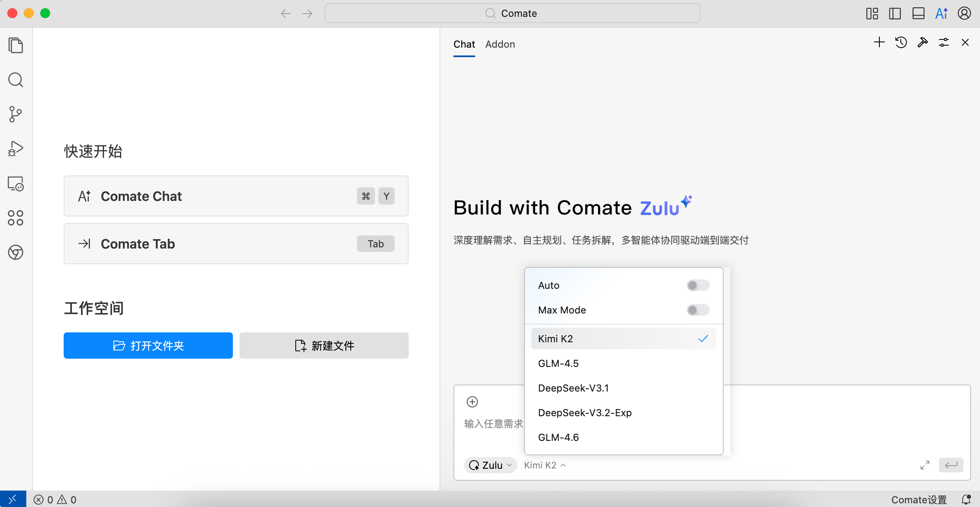Expand the Zulu agent dropdown
980x507 pixels.
(491, 465)
